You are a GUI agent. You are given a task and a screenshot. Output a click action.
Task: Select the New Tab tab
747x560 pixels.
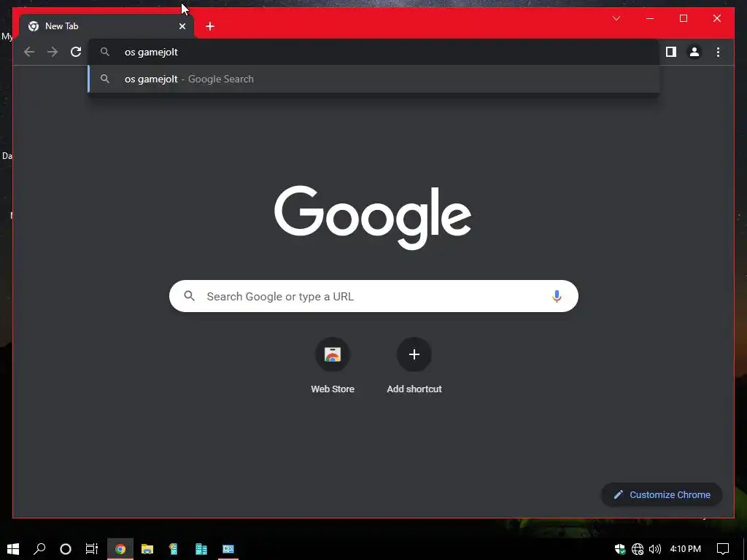[107, 26]
